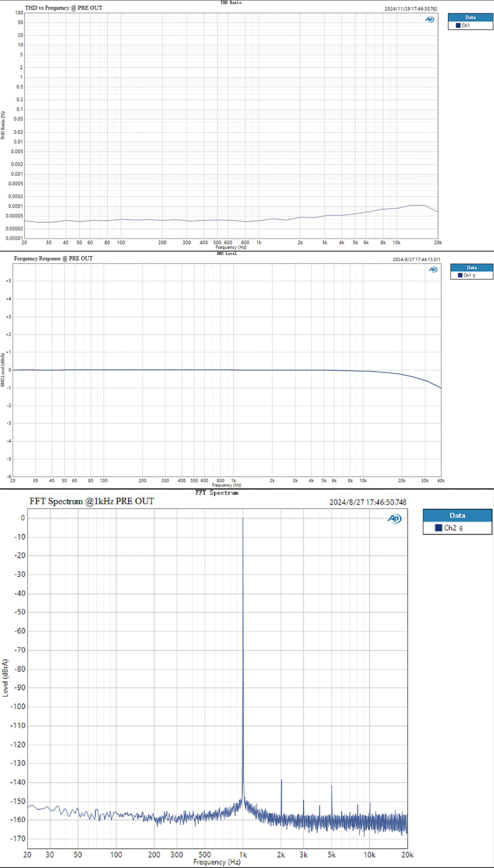This screenshot has width=494, height=868.
Task: Click the AP logo in the Frequency Response graph
Action: click(433, 270)
